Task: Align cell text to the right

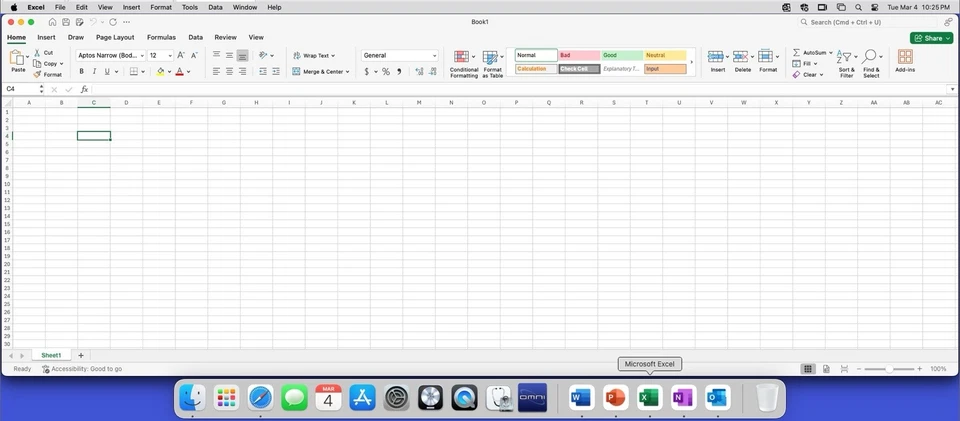Action: click(242, 72)
